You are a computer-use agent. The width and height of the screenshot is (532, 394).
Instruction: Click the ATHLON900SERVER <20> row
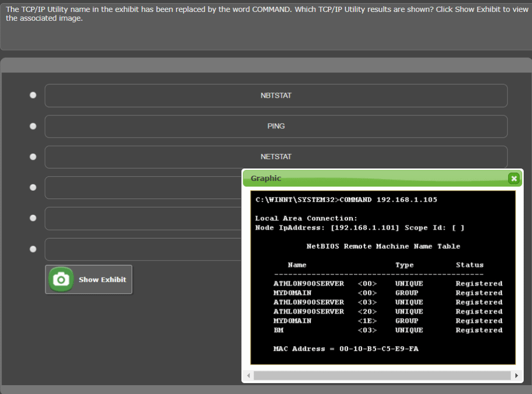pos(388,311)
